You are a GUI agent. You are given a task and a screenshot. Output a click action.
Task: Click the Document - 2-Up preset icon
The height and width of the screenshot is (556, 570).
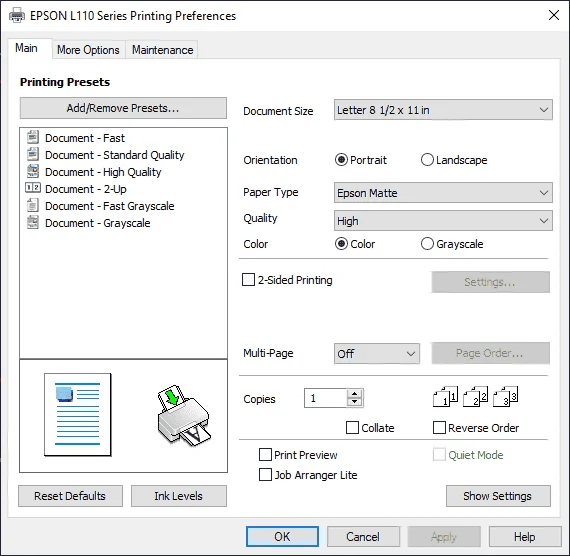tap(33, 188)
